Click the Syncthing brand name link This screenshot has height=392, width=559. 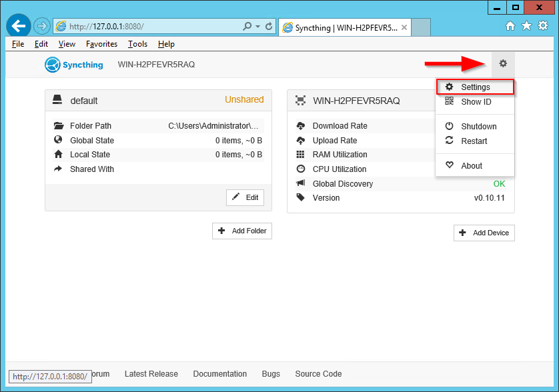(x=83, y=65)
